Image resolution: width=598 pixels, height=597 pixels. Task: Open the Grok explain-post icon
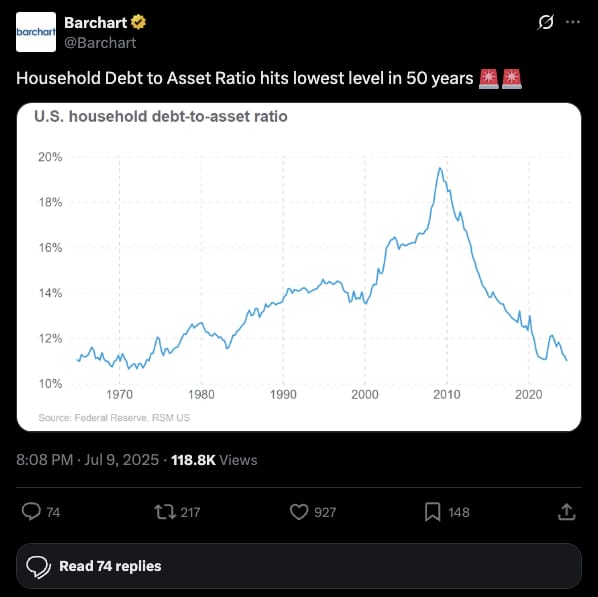(545, 23)
